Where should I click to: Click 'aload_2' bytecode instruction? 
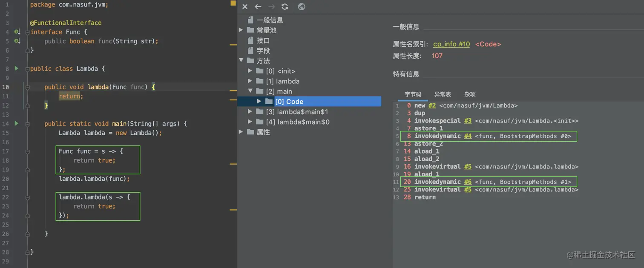coord(427,159)
